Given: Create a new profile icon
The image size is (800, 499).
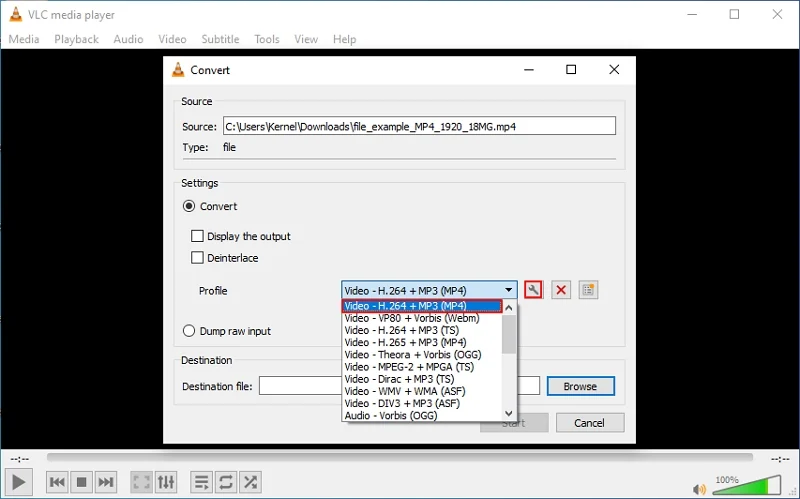Looking at the screenshot, I should [588, 290].
